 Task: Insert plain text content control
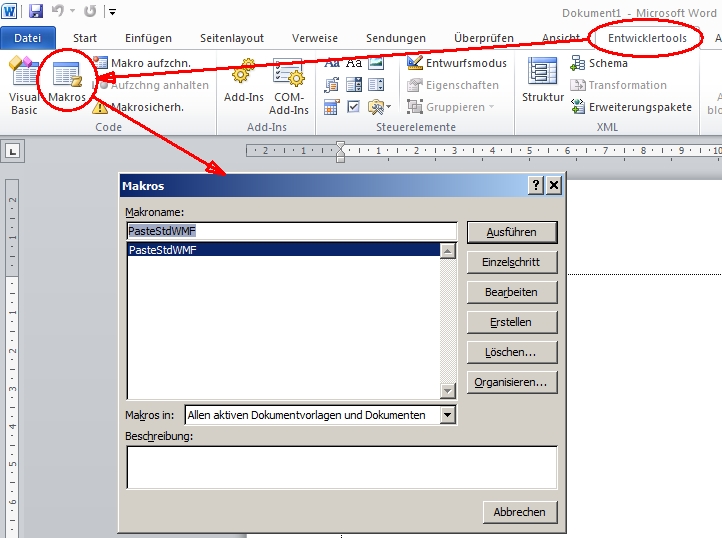[x=354, y=63]
